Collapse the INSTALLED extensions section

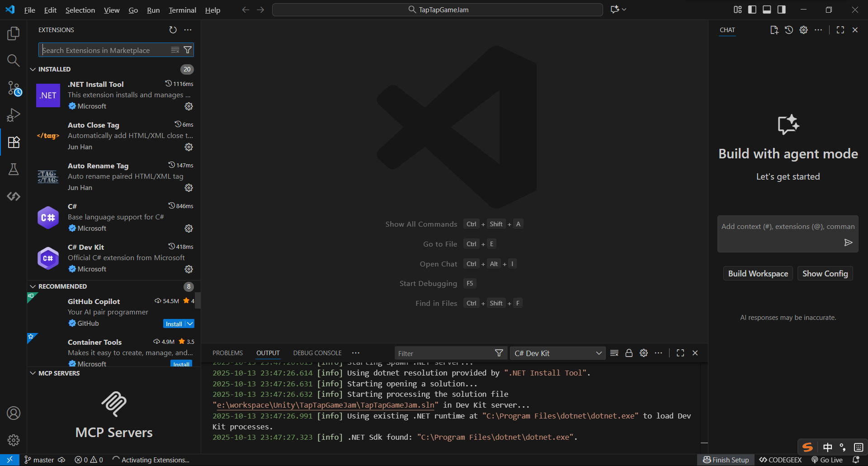coord(33,69)
